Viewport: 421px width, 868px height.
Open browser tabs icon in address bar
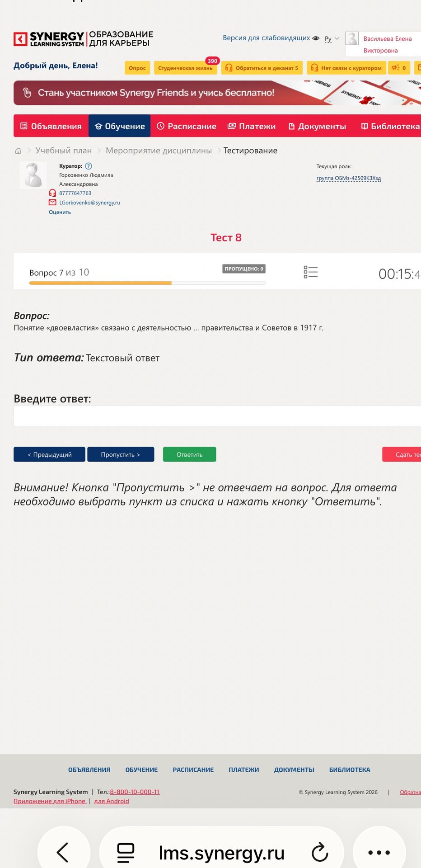(126, 853)
